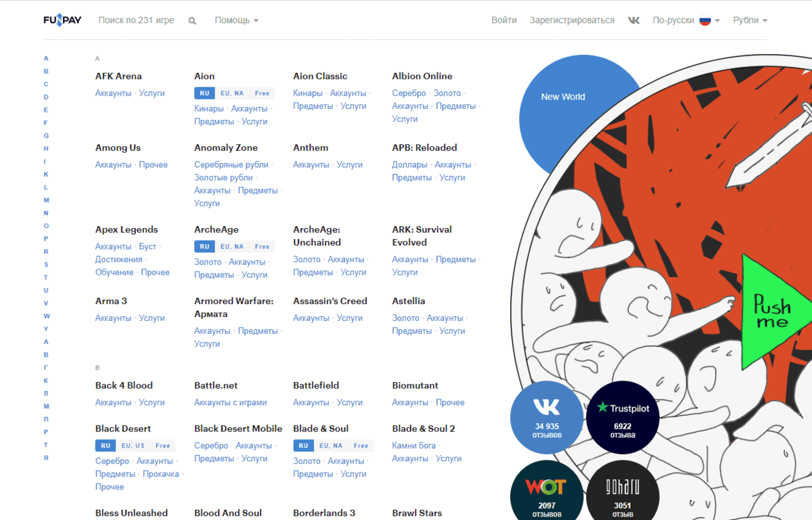Click the Russian flag icon
This screenshot has width=812, height=520.
[705, 20]
